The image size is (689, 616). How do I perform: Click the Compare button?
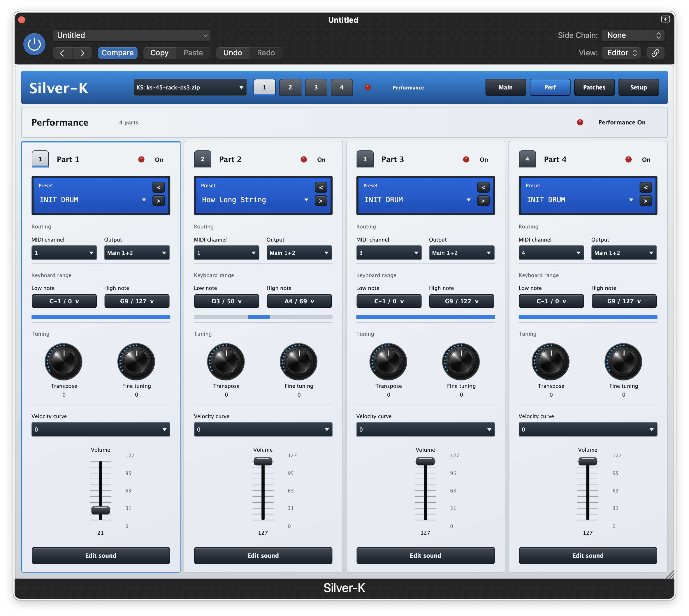[117, 53]
